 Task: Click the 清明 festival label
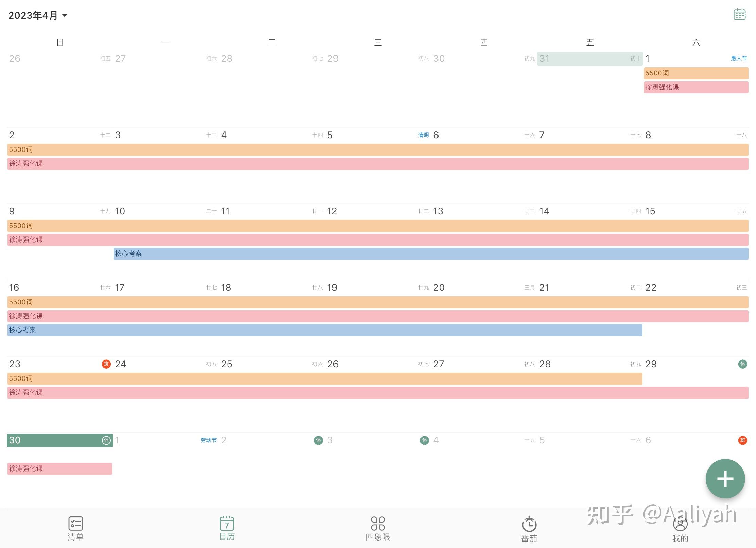tap(423, 135)
